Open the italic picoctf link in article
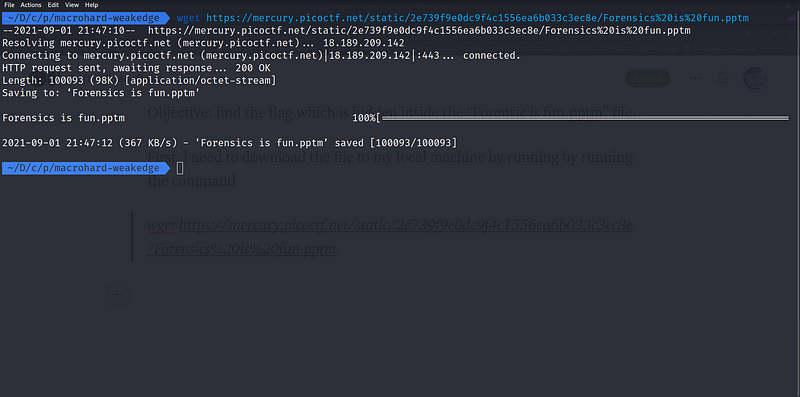 click(390, 237)
